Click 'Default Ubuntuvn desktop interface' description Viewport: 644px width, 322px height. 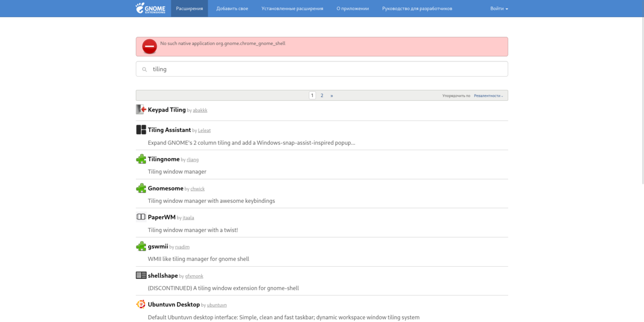pos(284,317)
